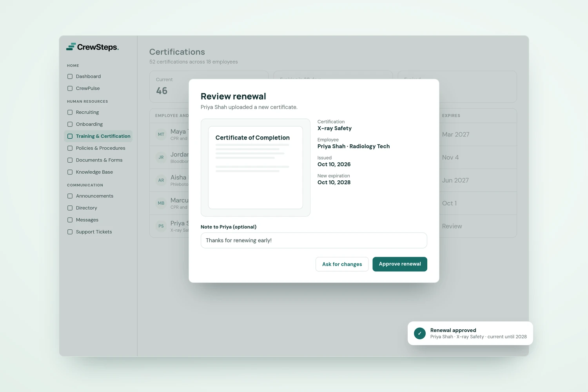Click the Policies & Procedures sidebar icon
This screenshot has width=588, height=392.
click(70, 148)
